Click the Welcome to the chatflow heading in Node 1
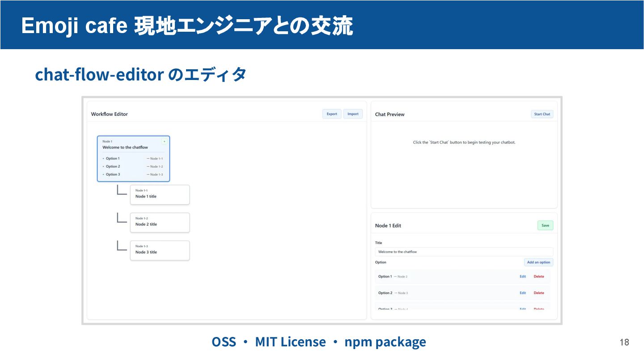 tap(125, 147)
